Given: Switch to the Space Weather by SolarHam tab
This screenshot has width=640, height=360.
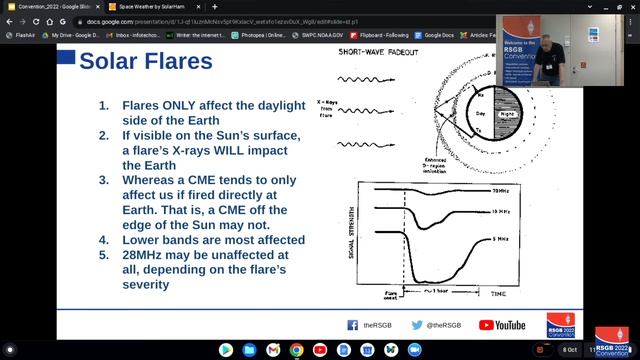Looking at the screenshot, I should (153, 7).
